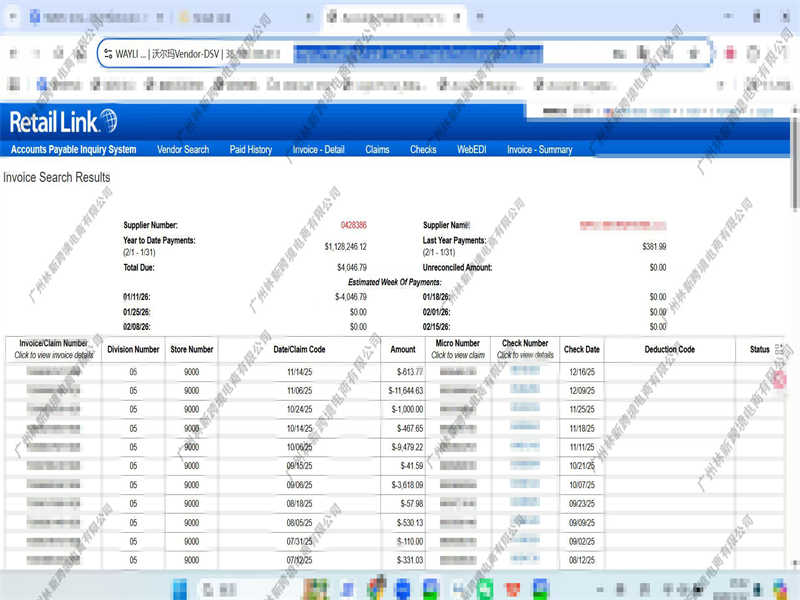Open a new browser tab
The height and width of the screenshot is (600, 800).
pos(480,17)
